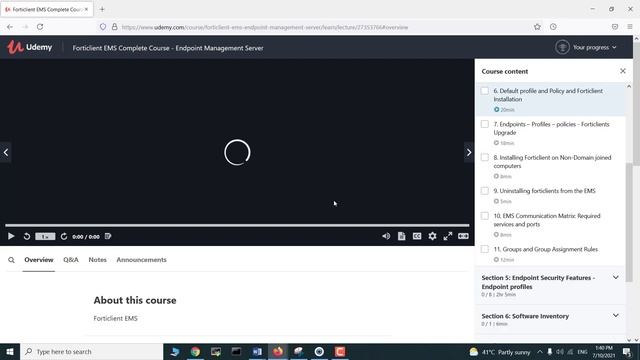Viewport: 640px width, 360px height.
Task: Open Word from the taskbar
Action: tap(257, 351)
